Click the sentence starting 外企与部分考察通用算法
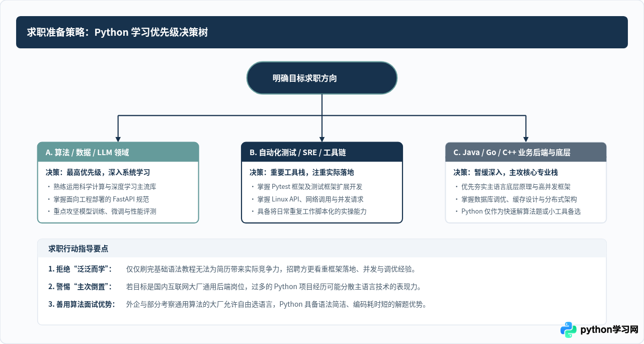 click(x=277, y=304)
